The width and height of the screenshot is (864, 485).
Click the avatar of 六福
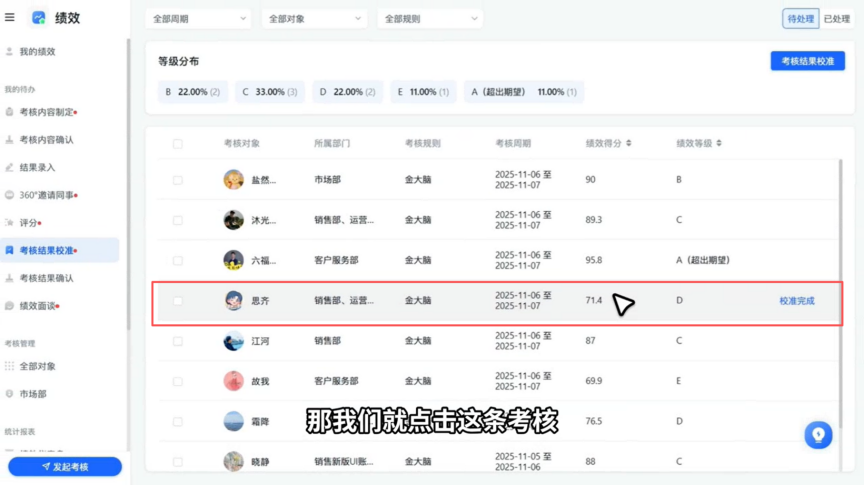click(234, 260)
